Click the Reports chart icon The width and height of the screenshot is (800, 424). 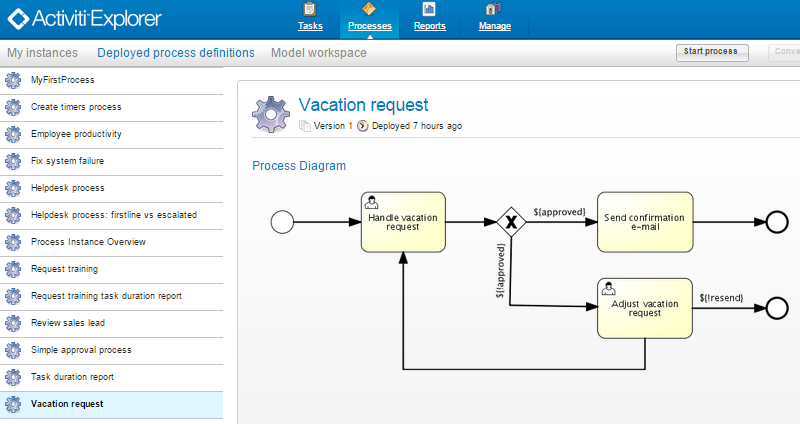429,9
